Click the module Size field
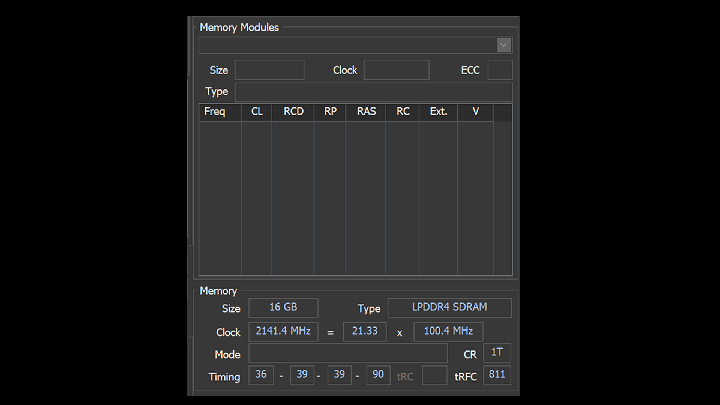720x405 pixels. tap(270, 70)
